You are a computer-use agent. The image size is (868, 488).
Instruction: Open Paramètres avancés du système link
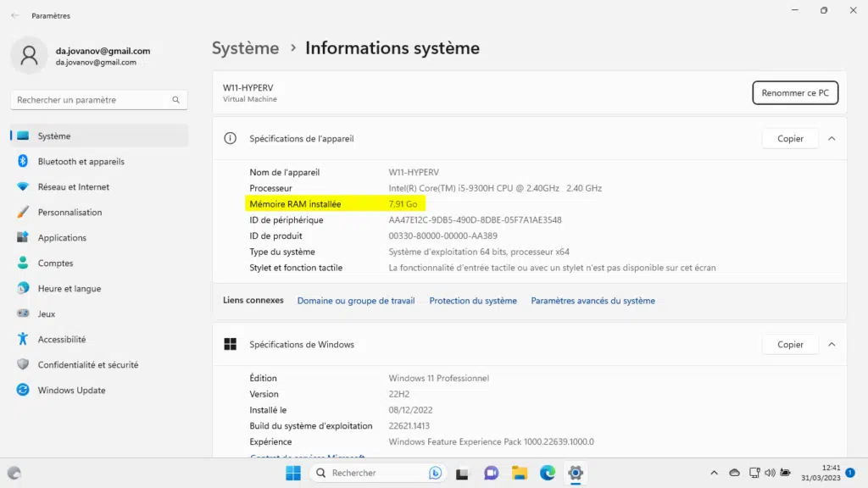coord(593,301)
